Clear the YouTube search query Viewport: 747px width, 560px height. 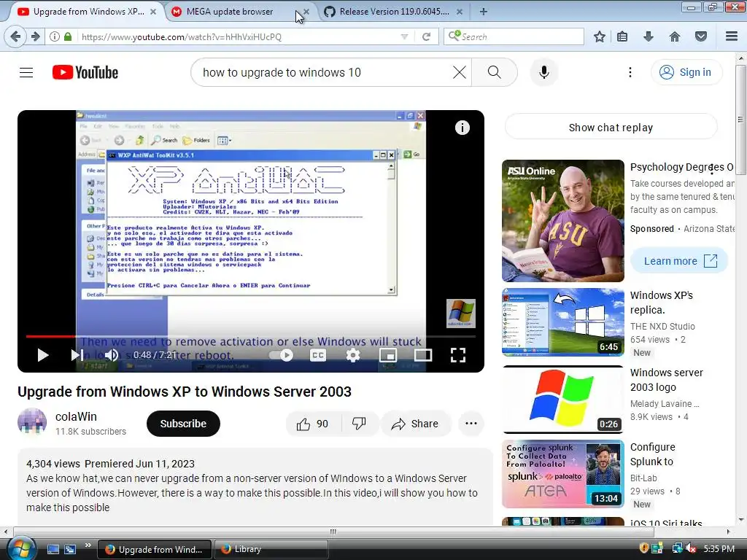click(x=460, y=72)
